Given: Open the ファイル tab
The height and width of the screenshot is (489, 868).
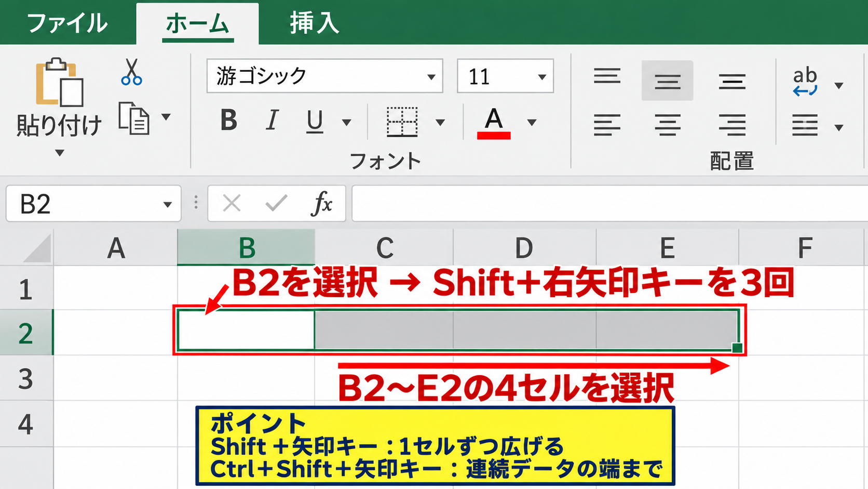Looking at the screenshot, I should 67,23.
